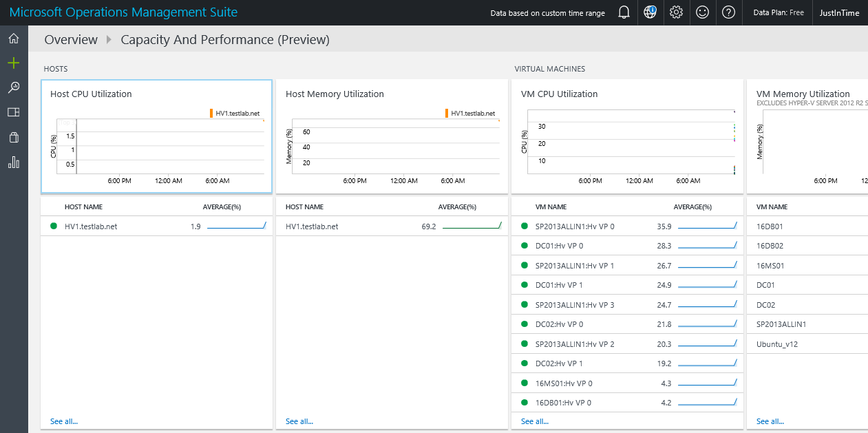
Task: Click the green plus to add a solution
Action: click(13, 63)
